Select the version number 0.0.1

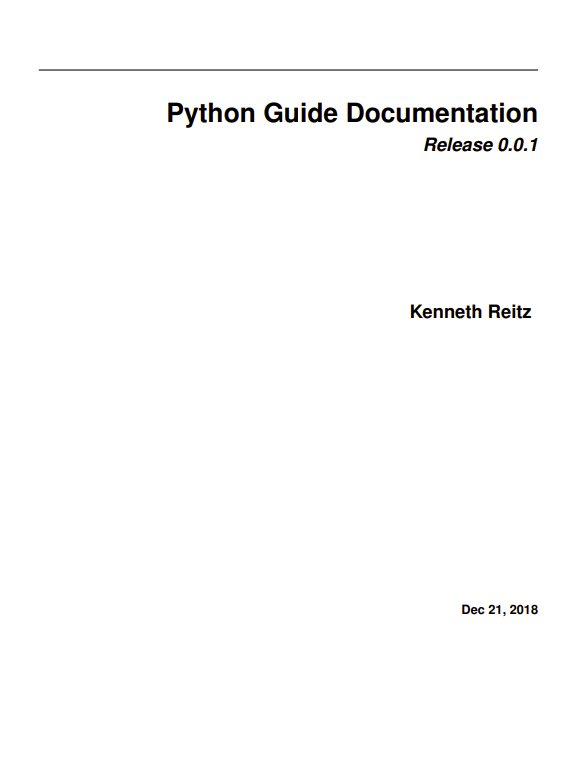[518, 145]
